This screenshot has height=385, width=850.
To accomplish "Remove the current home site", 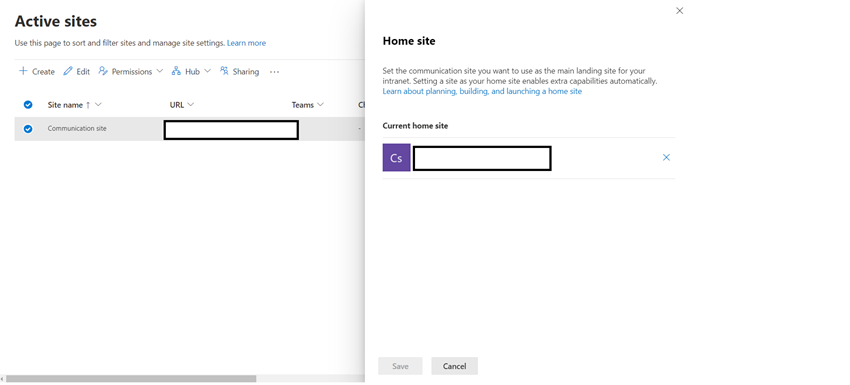I will [666, 157].
